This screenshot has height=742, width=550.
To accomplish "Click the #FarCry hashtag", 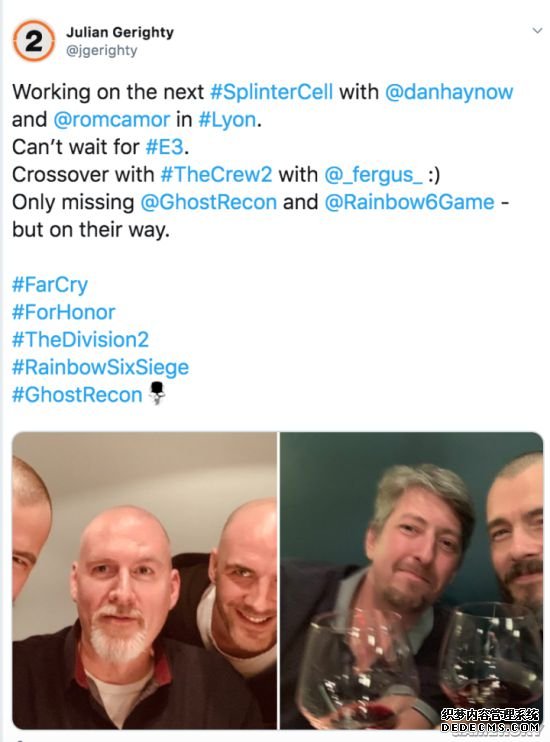I will pos(50,284).
